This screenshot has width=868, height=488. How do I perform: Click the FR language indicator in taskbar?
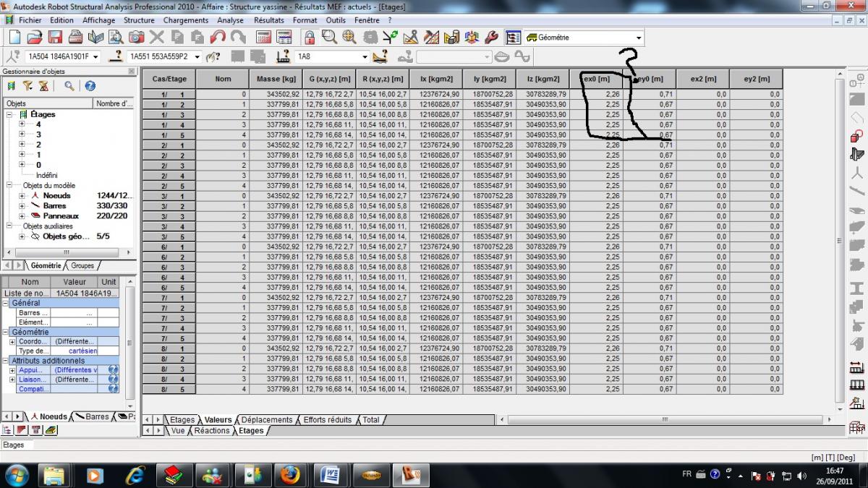point(686,474)
